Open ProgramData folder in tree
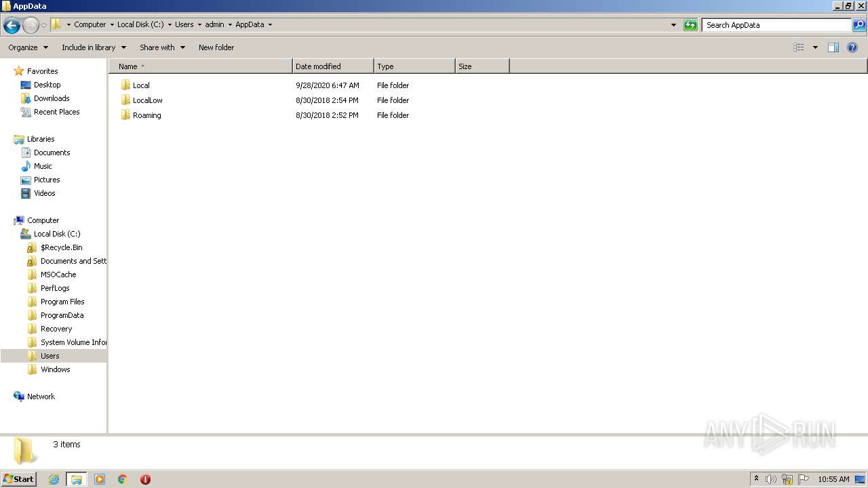 tap(62, 315)
